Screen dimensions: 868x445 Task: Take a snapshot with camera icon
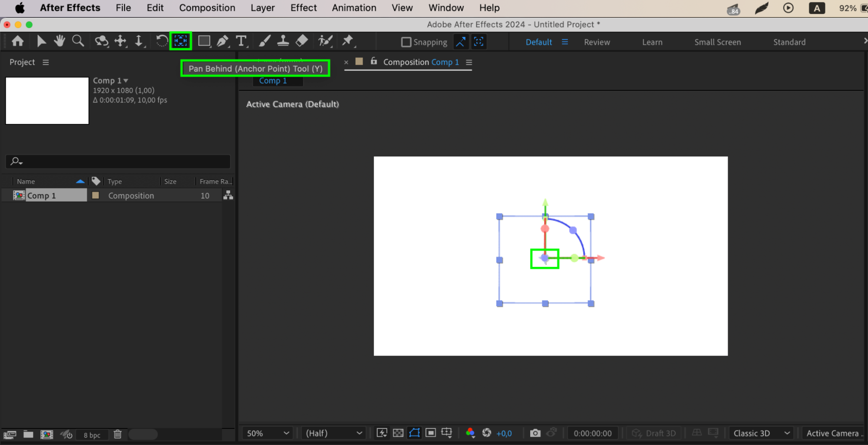[535, 433]
